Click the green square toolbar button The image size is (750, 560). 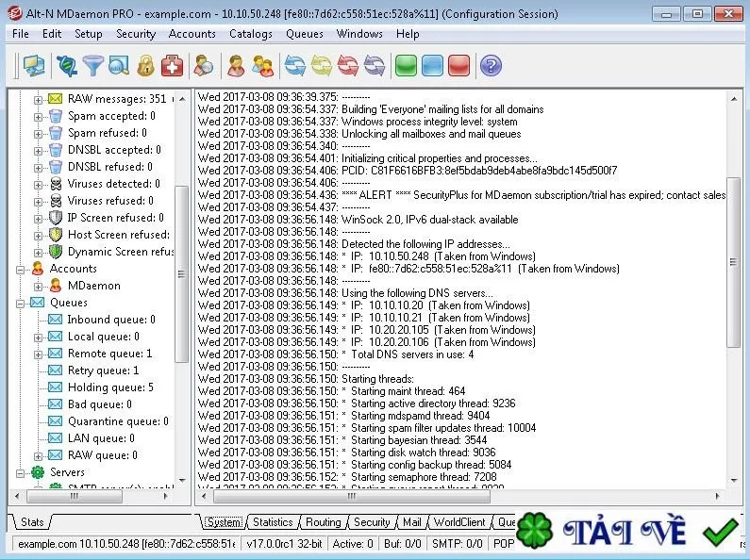coord(406,66)
